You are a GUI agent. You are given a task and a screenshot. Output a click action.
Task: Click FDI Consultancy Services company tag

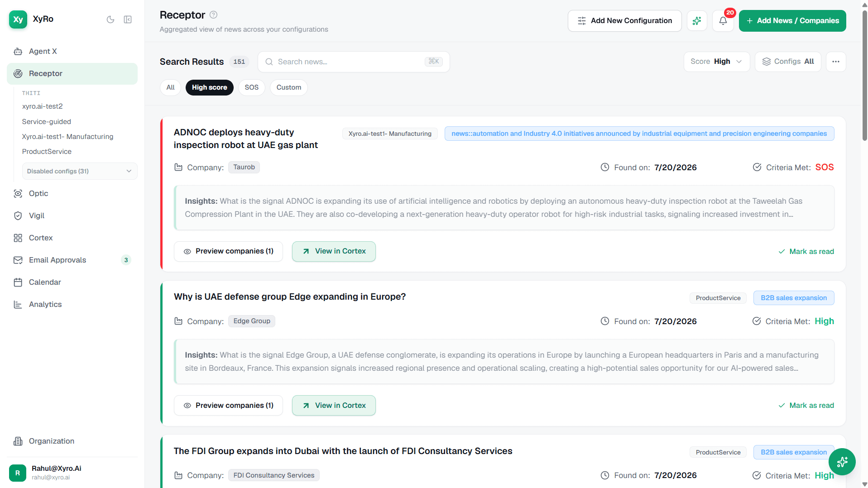(x=274, y=475)
